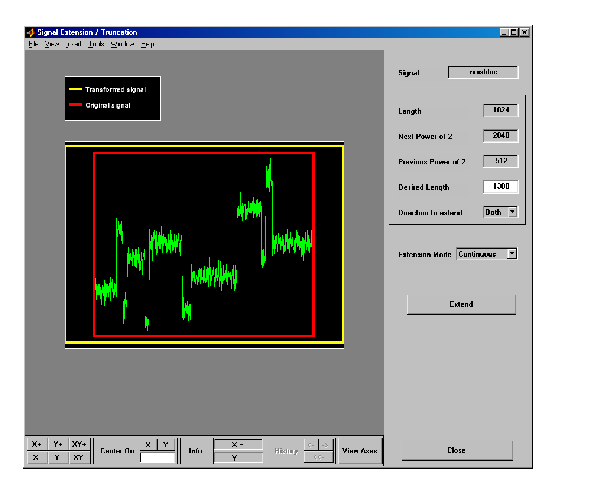Open the Insert menu
Screen dimensions: 600x492
73,44
